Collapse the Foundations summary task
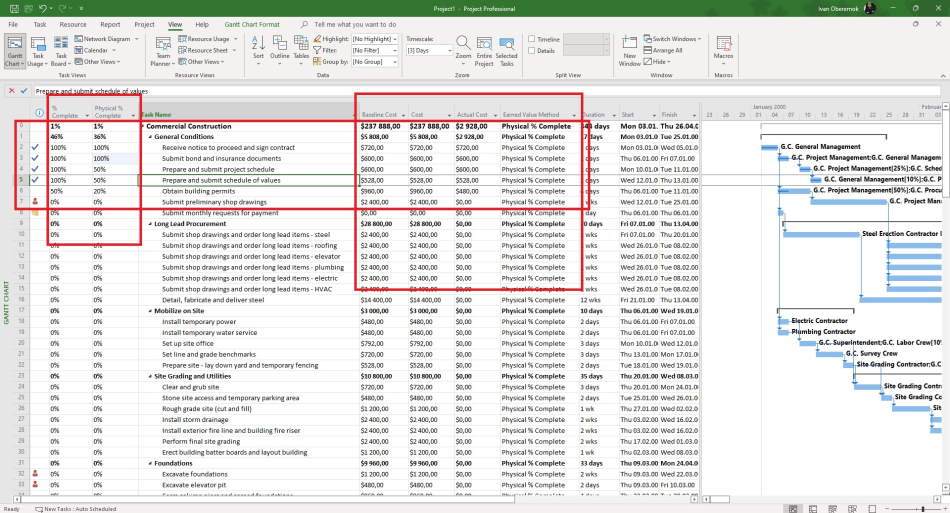This screenshot has height=513, width=950. (150, 464)
